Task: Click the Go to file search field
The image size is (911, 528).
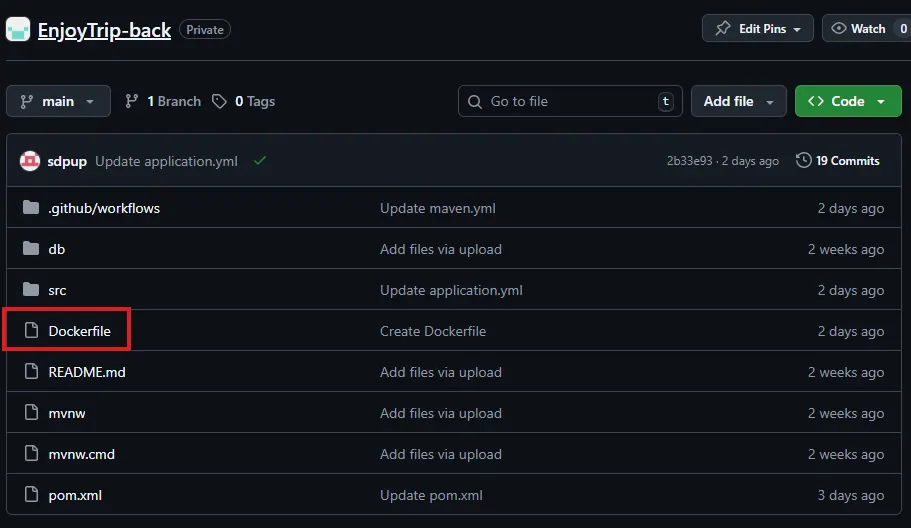Action: click(x=570, y=101)
